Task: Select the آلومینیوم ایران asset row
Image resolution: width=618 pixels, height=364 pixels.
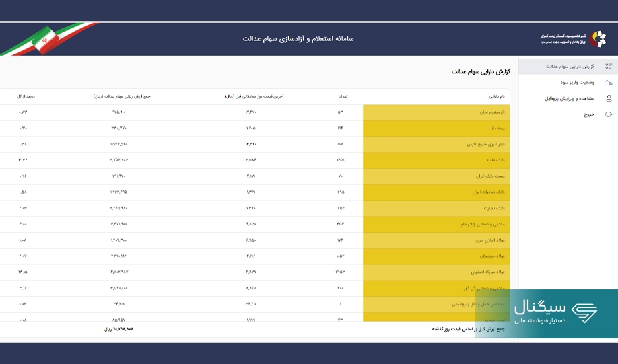Action: coord(436,112)
